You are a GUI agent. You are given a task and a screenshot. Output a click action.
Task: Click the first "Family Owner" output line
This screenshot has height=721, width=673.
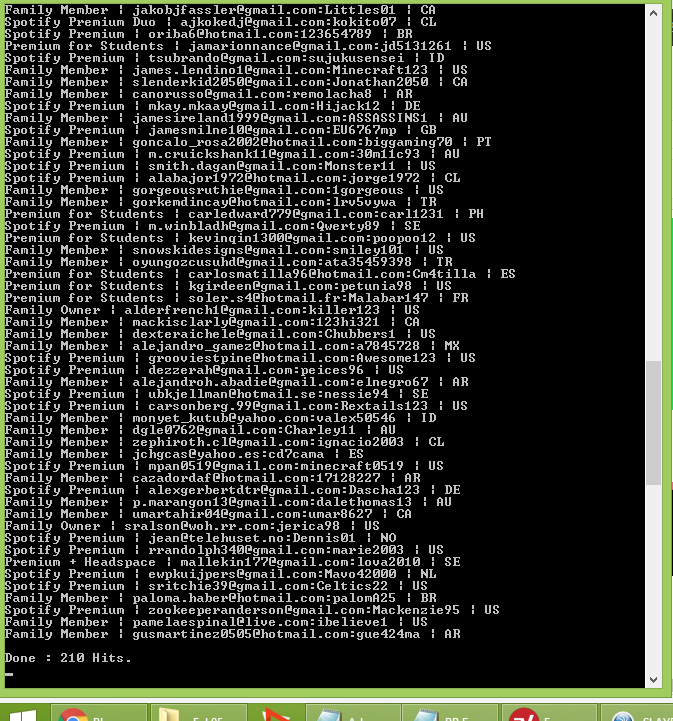212,310
